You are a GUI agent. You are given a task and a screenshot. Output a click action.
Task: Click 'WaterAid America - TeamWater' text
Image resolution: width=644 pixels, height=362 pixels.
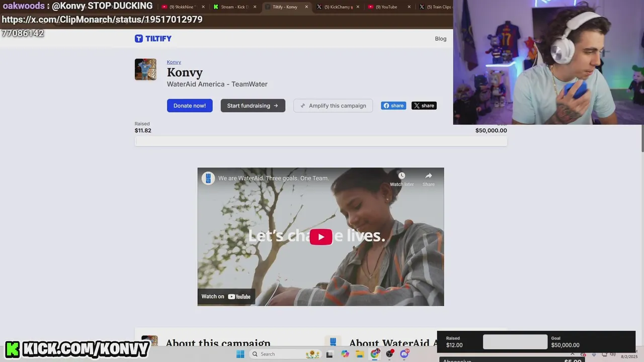pyautogui.click(x=217, y=84)
